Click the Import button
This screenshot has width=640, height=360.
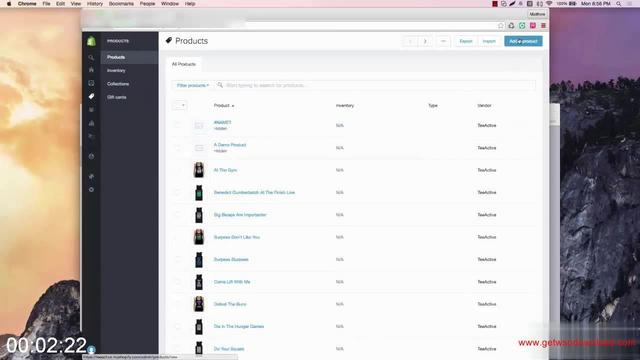489,41
